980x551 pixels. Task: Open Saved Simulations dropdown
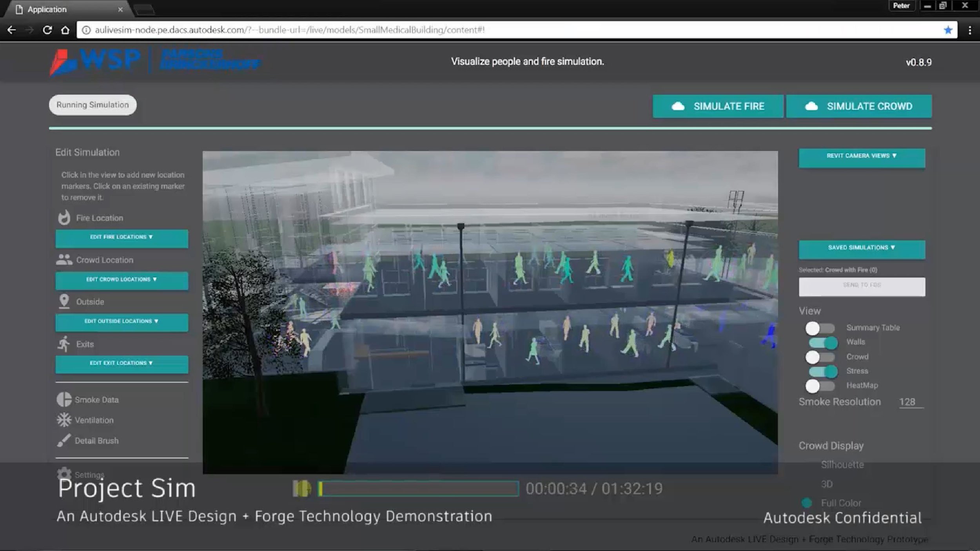(x=862, y=249)
